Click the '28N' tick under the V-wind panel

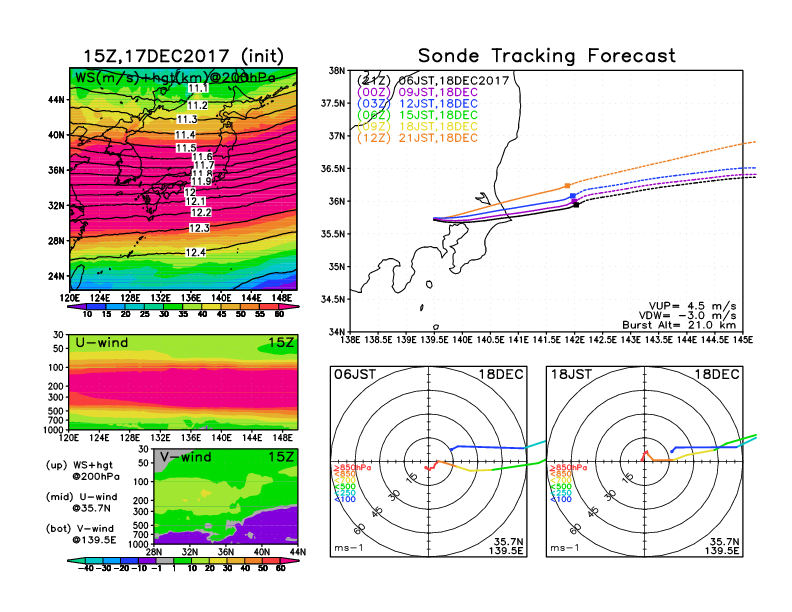[154, 552]
